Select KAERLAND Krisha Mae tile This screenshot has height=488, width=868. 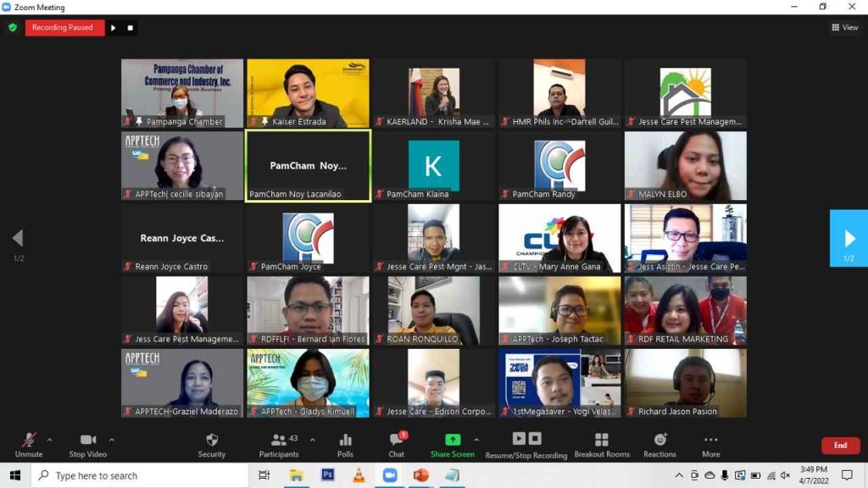point(433,93)
